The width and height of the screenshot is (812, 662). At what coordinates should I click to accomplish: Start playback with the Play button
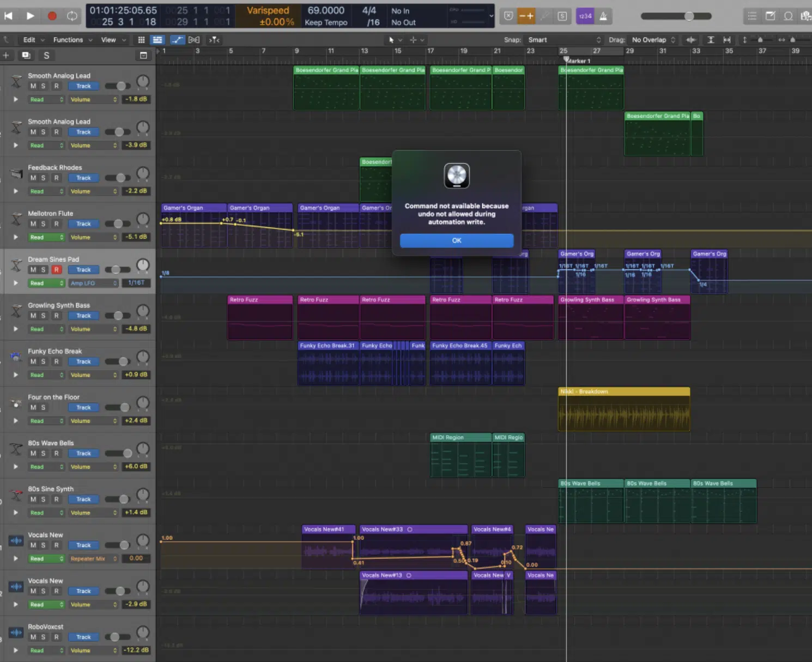pos(30,16)
